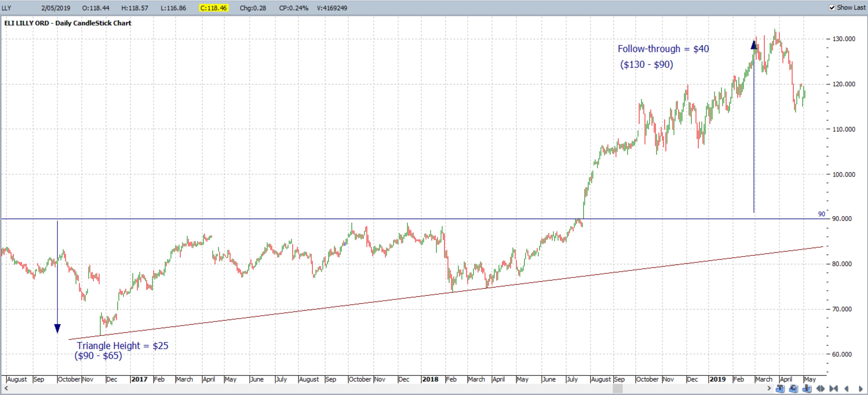Click the date 2/05/2019 in header
The width and height of the screenshot is (868, 395).
click(x=56, y=8)
